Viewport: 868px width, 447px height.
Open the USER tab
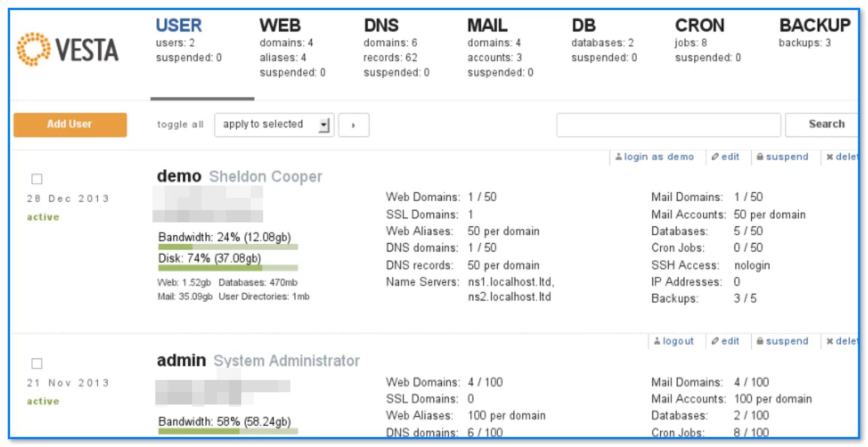(179, 25)
